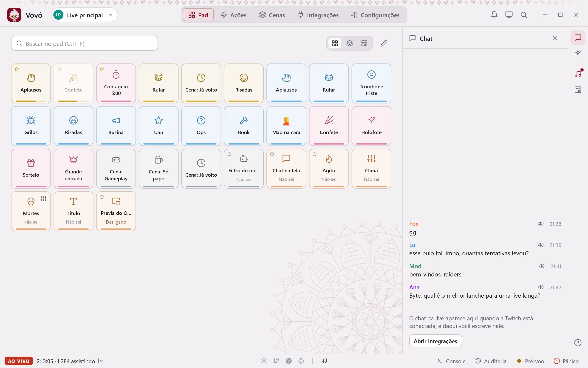Trigger the Trombone triste sound tile

[371, 83]
